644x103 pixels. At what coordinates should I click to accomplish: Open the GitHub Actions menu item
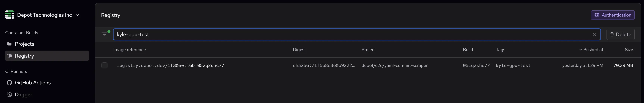tap(33, 83)
